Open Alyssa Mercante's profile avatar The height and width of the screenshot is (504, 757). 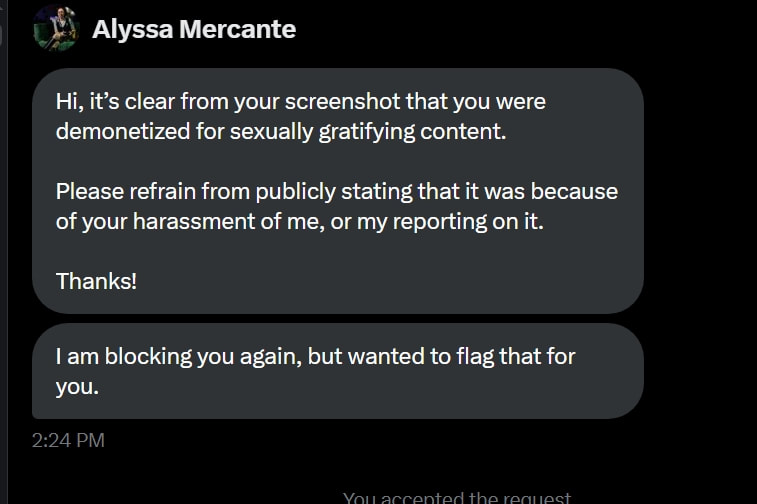point(56,28)
